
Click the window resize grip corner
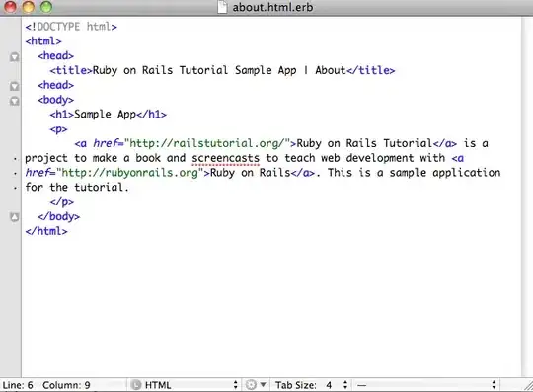pyautogui.click(x=528, y=386)
